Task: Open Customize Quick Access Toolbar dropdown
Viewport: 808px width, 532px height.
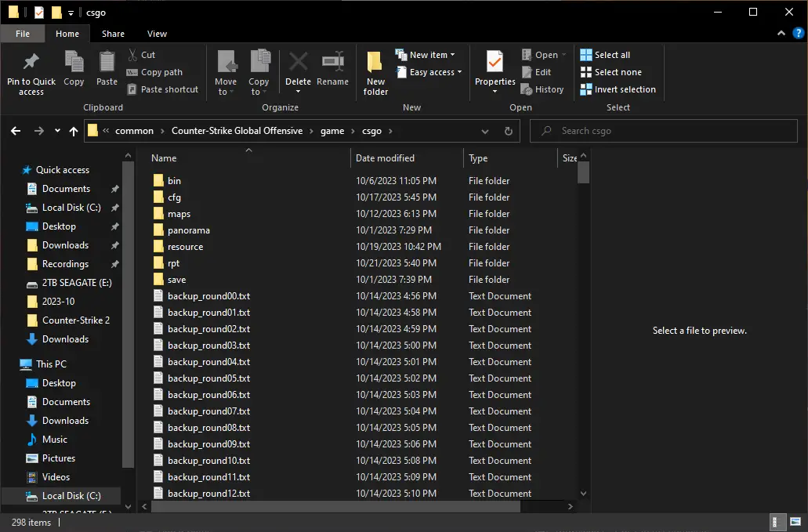Action: pyautogui.click(x=71, y=13)
